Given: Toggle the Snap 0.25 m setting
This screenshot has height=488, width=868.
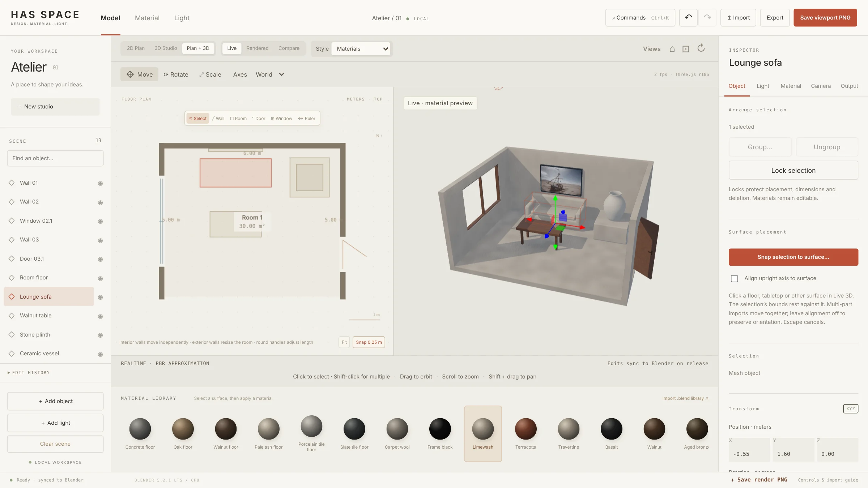Looking at the screenshot, I should click(x=369, y=342).
